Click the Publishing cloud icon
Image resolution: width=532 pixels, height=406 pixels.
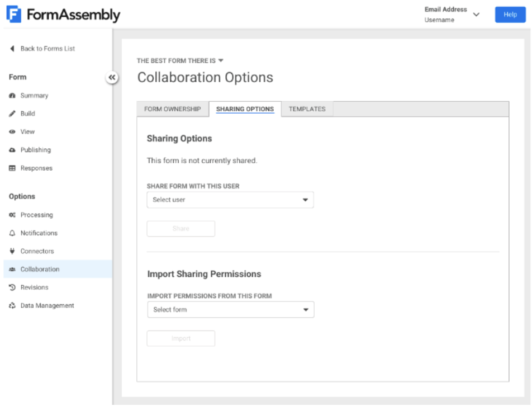pyautogui.click(x=12, y=150)
